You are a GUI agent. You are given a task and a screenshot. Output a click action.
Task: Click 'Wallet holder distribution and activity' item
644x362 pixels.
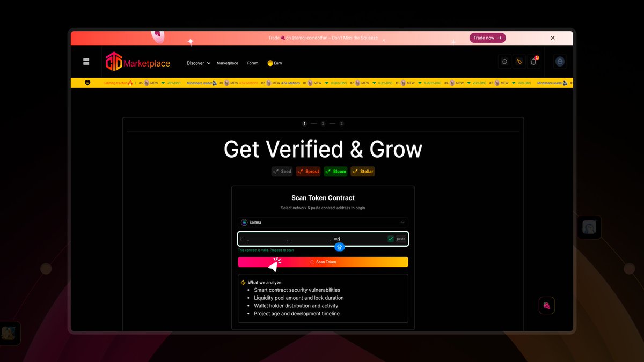(x=296, y=306)
